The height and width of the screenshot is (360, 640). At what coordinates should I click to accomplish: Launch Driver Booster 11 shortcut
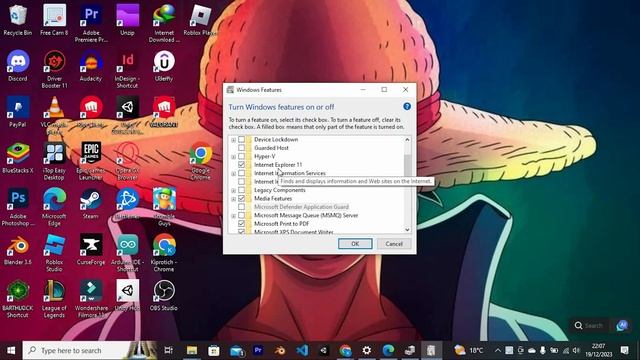pyautogui.click(x=54, y=69)
